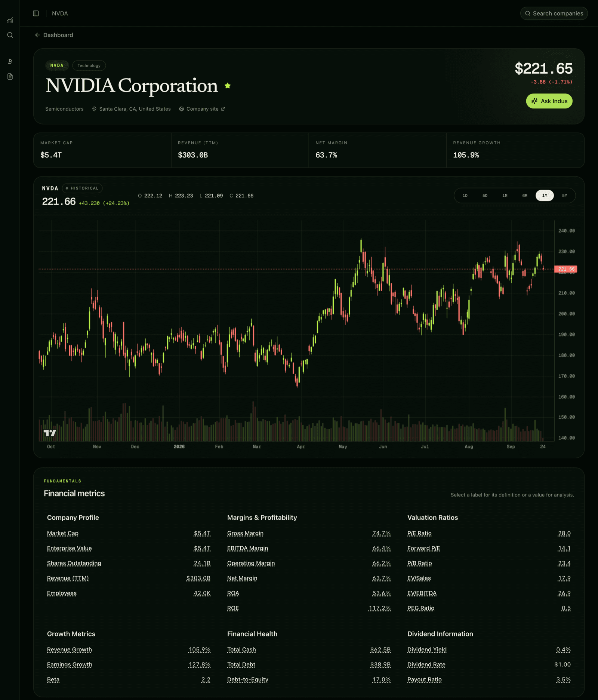Viewport: 598px width, 700px height.
Task: Open definition of Payout Ratio label
Action: (425, 680)
